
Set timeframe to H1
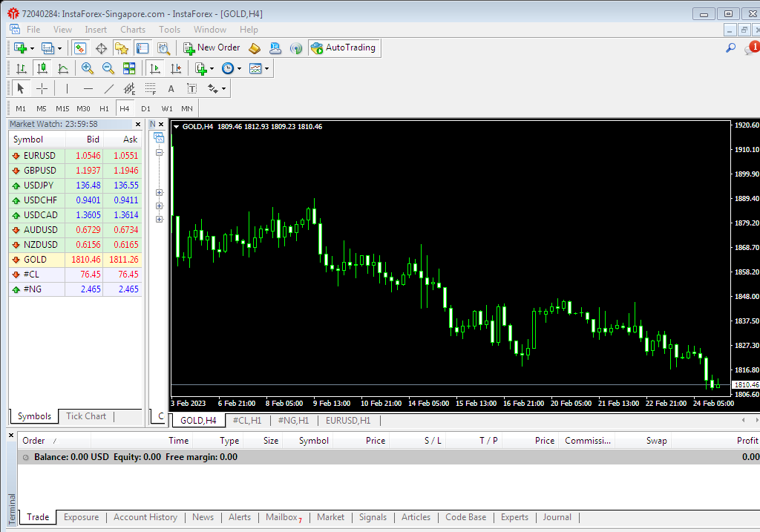click(104, 109)
